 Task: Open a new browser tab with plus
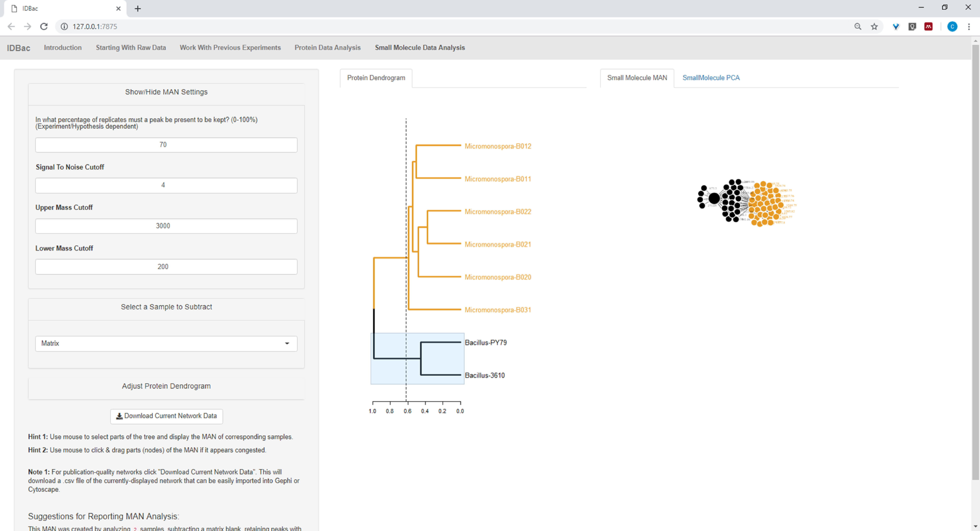point(138,8)
